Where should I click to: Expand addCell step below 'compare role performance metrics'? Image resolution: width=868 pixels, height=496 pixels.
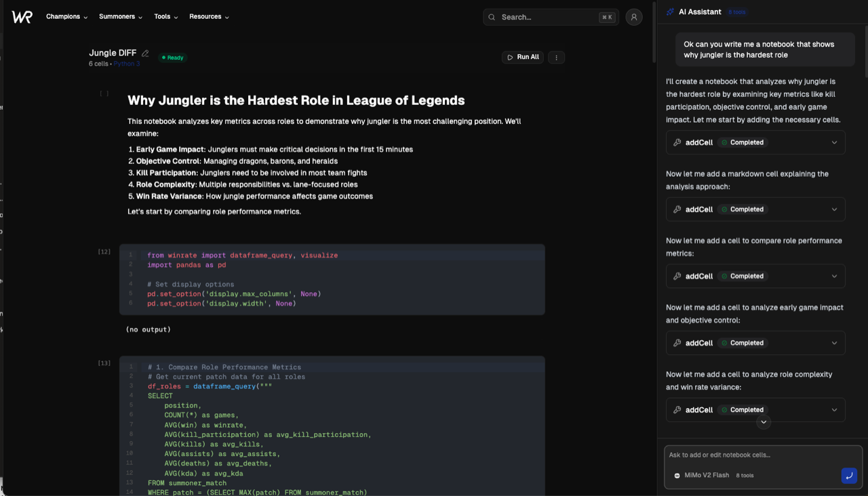coord(755,276)
